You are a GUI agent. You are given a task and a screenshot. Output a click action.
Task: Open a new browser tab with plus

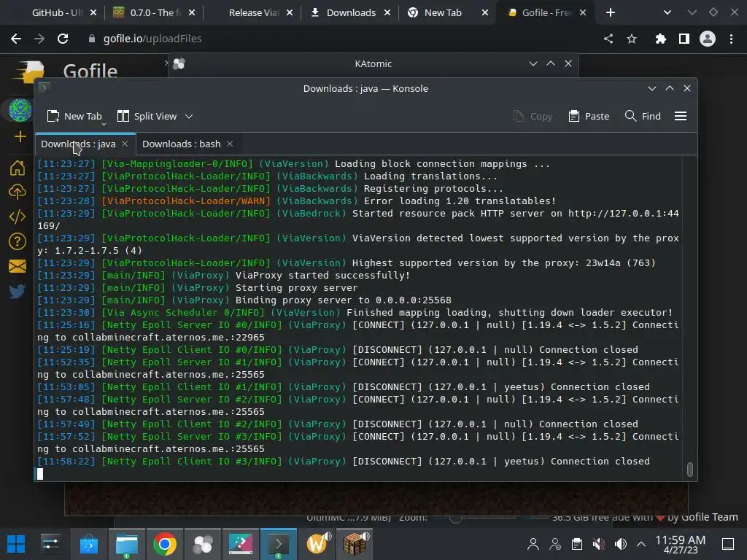(611, 13)
